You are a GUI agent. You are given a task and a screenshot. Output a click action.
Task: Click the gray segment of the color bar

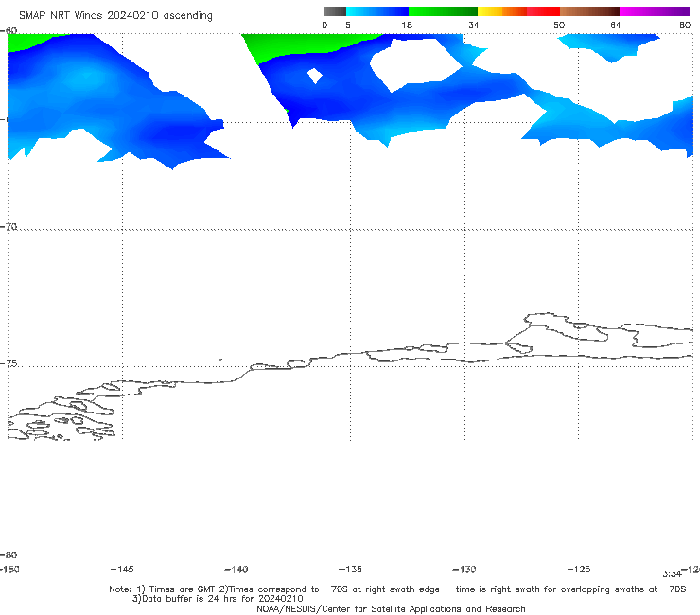[x=334, y=11]
